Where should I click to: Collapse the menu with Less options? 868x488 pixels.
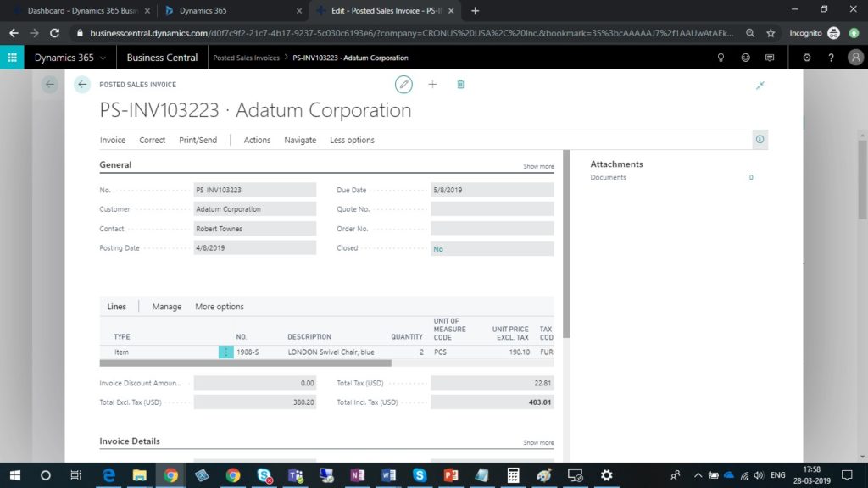(352, 140)
